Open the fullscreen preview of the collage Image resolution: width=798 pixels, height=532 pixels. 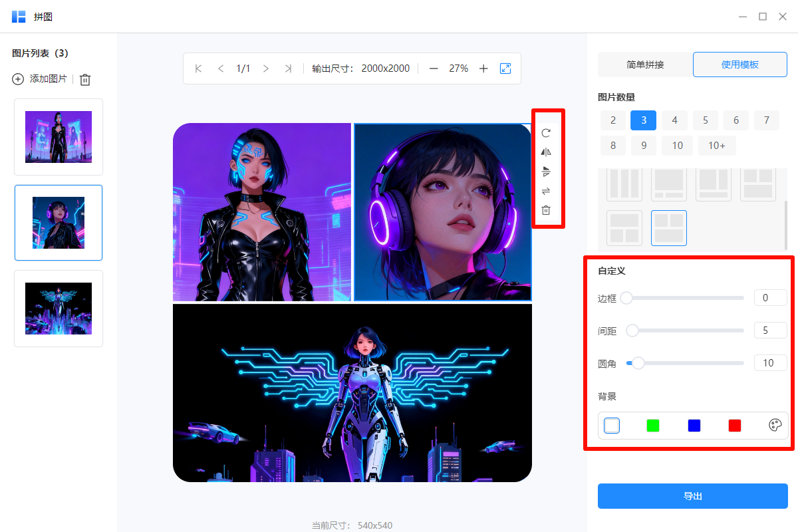505,68
